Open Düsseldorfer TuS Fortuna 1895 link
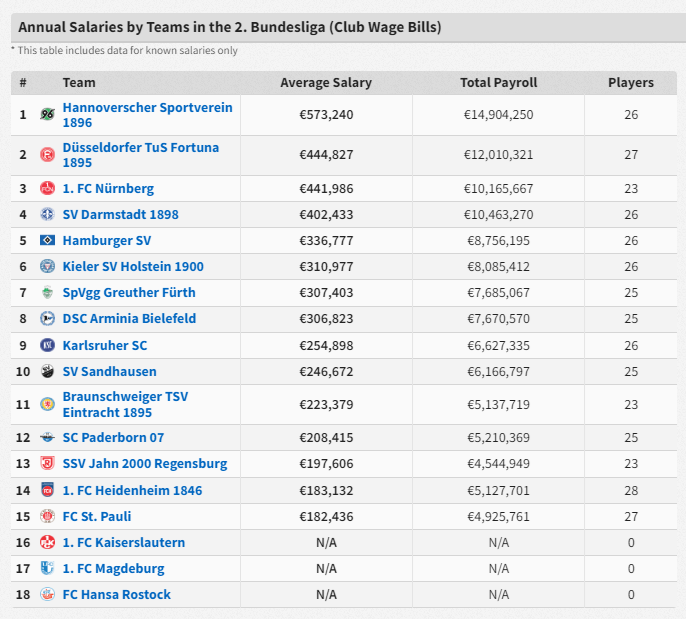The image size is (686, 619). click(140, 154)
